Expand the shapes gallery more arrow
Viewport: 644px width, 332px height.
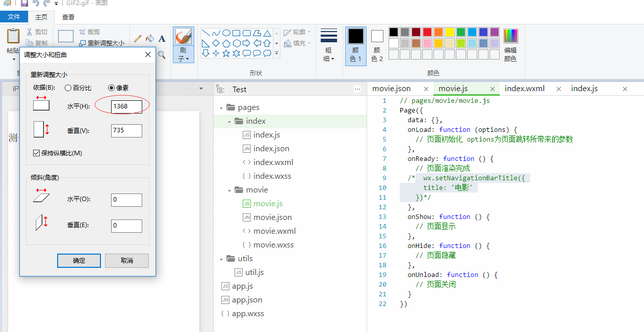(277, 53)
